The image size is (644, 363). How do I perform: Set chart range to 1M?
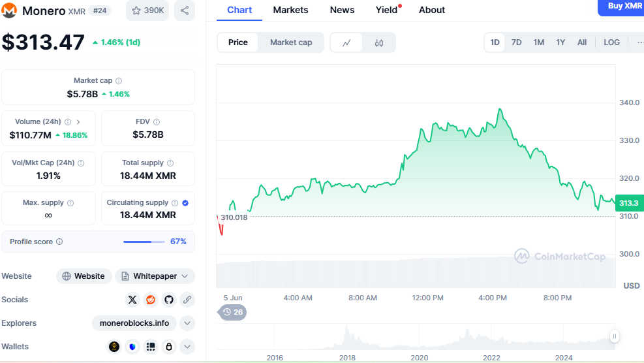click(x=538, y=42)
